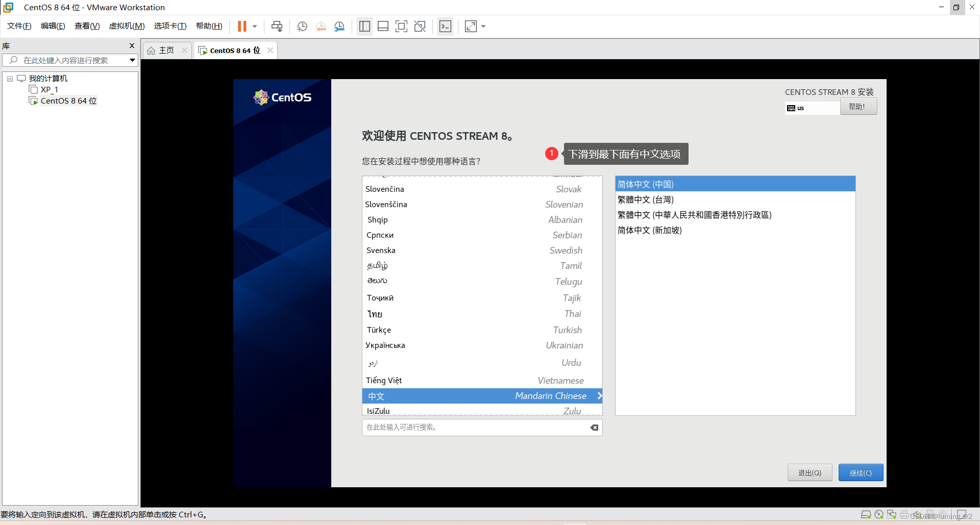Choose 简体中文 (新加坡) locale

click(735, 230)
